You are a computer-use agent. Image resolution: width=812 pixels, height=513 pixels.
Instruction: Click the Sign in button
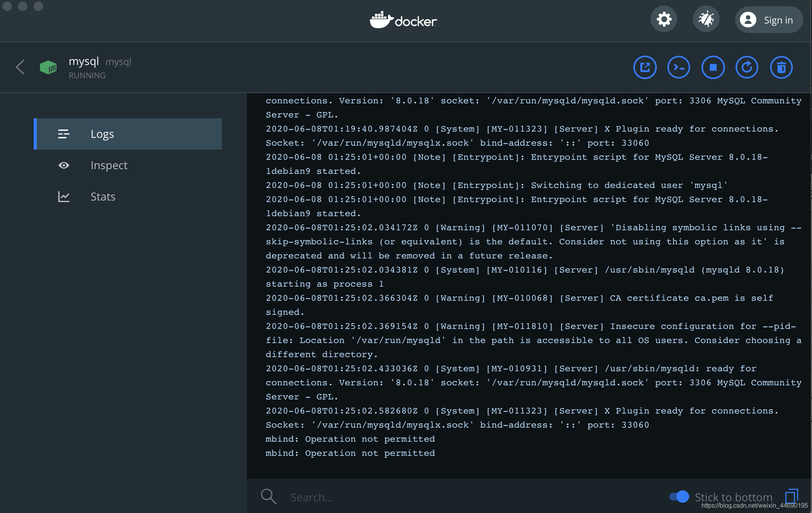click(768, 20)
